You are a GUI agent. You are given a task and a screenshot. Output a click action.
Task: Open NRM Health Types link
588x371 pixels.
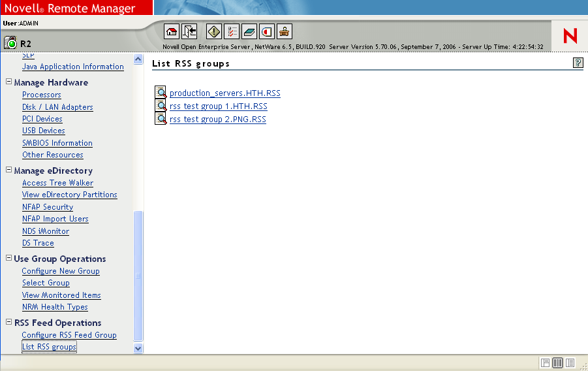pos(55,307)
